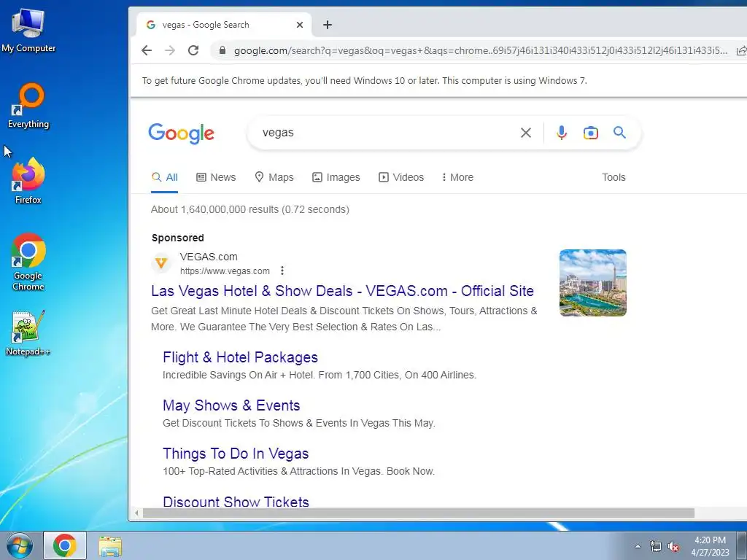Select the Notepad++ desktop shortcut

coord(28,333)
